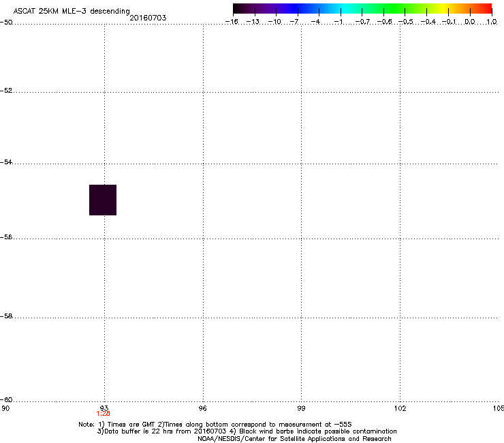Click the NOAA/NESDIS credit line
The width and height of the screenshot is (504, 443).
(x=294, y=439)
